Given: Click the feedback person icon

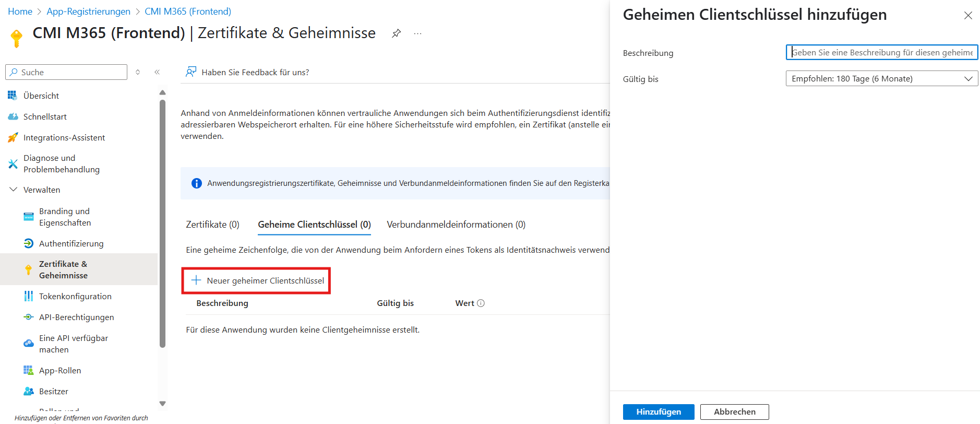Looking at the screenshot, I should (x=191, y=72).
